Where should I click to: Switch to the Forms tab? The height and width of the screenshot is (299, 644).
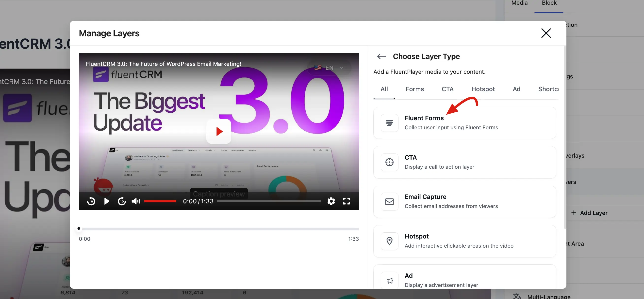coord(414,89)
